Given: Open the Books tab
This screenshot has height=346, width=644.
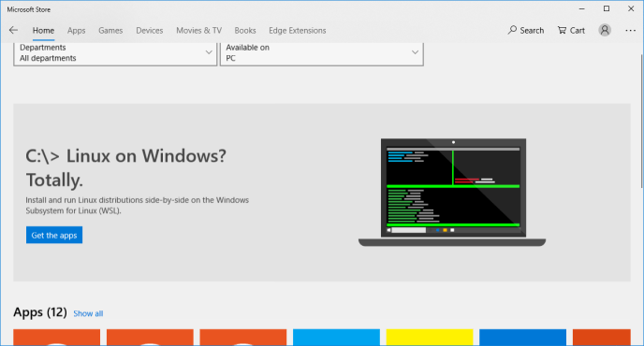Looking at the screenshot, I should 245,30.
